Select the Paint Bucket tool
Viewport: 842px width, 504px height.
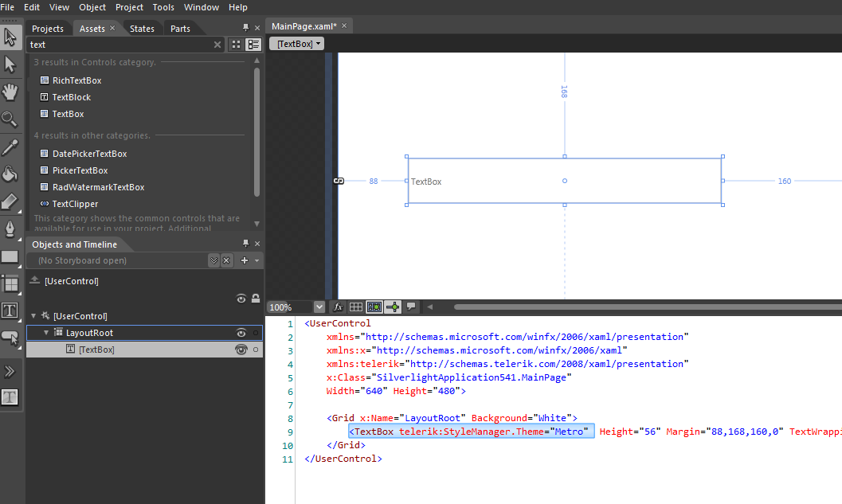coord(10,174)
